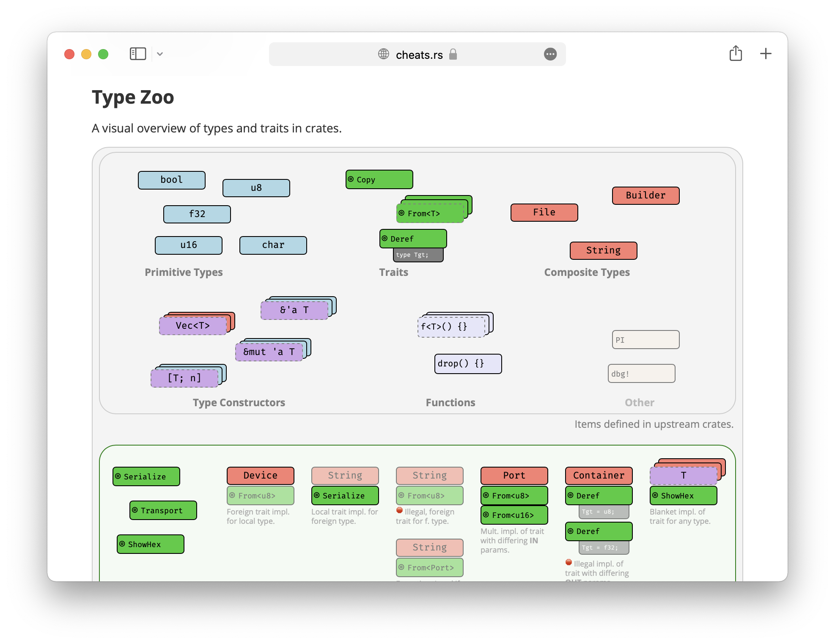Toggle the browser sidebar panel
This screenshot has width=835, height=644.
[x=137, y=54]
